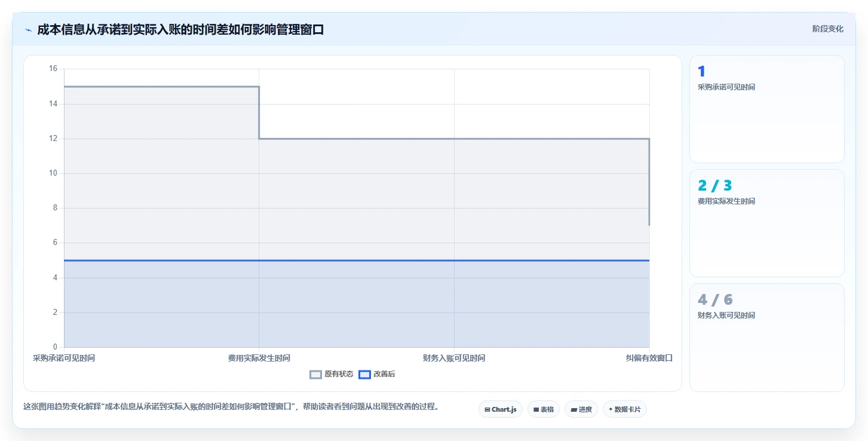868x441 pixels.
Task: Toggle the 改善后 legend swatch
Action: 364,375
